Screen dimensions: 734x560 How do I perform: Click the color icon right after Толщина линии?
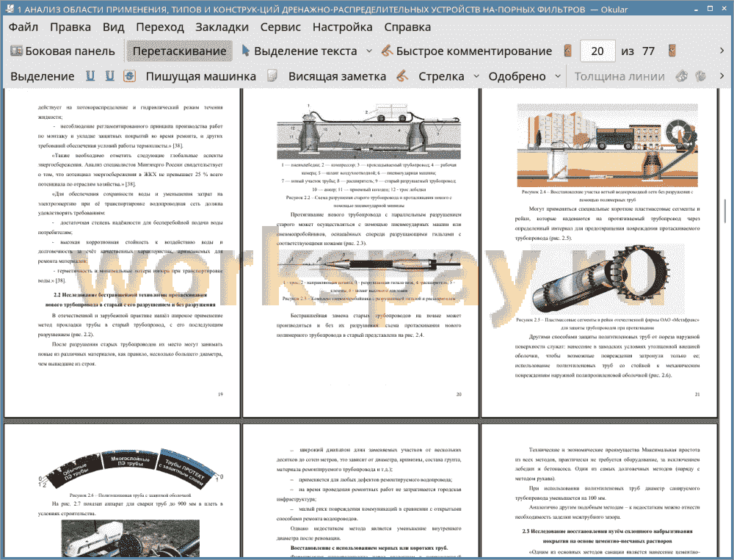point(682,76)
